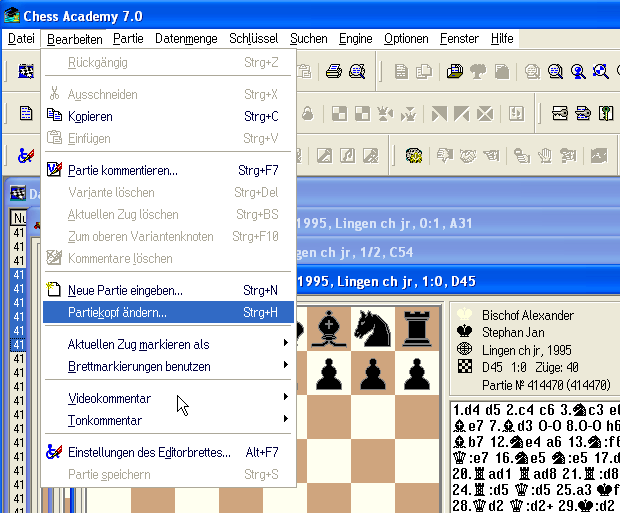This screenshot has width=620, height=513.
Task: Expand 'Brettmarkierungen benutzen' submenu
Action: pos(168,366)
